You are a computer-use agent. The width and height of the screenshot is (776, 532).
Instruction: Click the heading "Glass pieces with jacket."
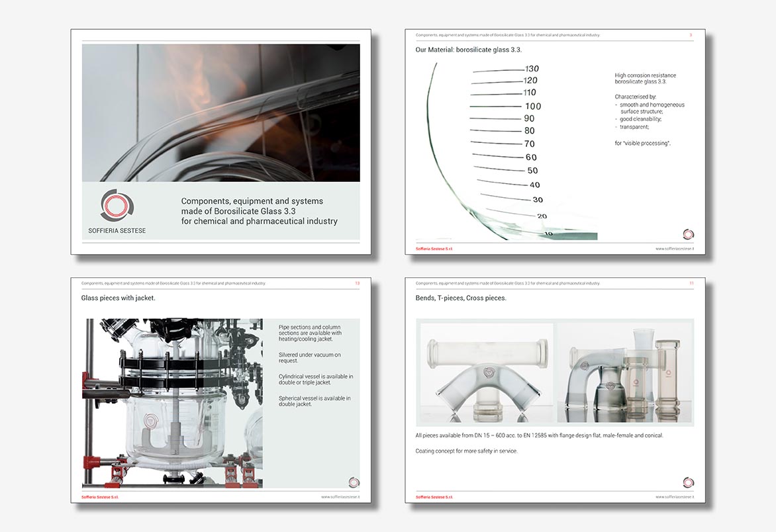tap(119, 298)
